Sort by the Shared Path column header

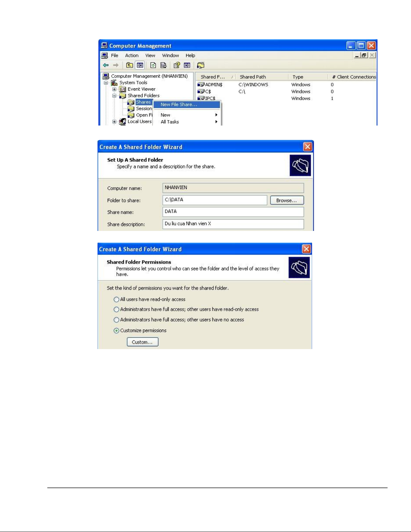(x=253, y=77)
